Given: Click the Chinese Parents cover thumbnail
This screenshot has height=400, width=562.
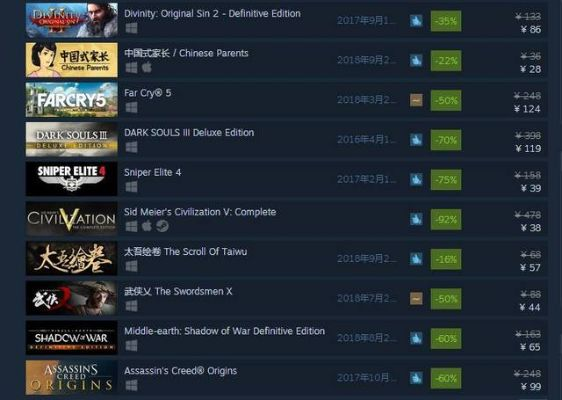Looking at the screenshot, I should (x=72, y=60).
